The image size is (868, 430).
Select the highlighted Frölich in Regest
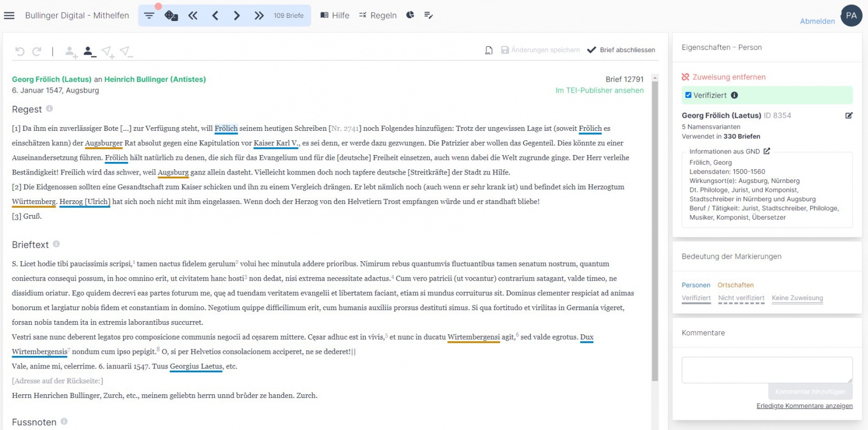click(x=226, y=128)
